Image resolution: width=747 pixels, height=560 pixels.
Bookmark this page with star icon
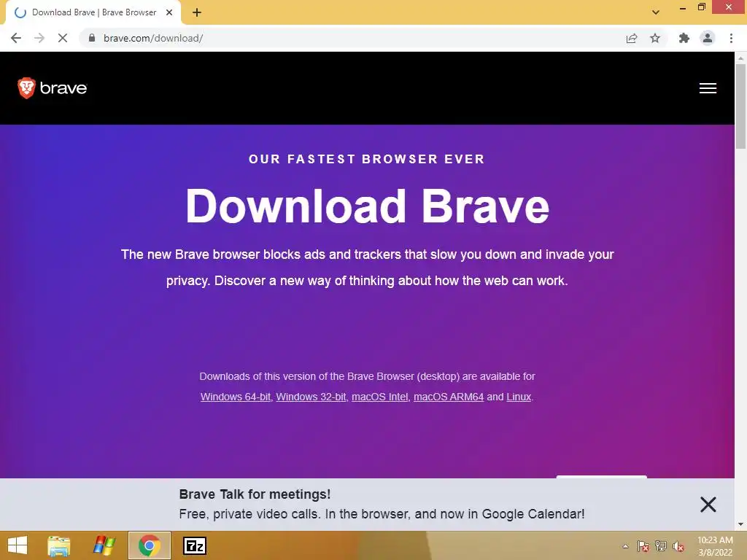click(x=655, y=38)
